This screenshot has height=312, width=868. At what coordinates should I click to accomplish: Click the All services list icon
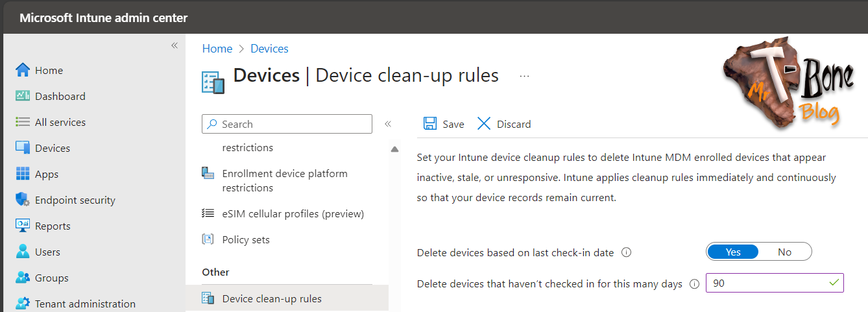click(23, 122)
